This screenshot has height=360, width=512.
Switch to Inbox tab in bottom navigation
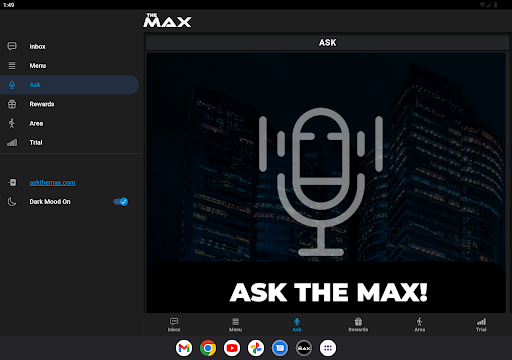[x=174, y=325]
